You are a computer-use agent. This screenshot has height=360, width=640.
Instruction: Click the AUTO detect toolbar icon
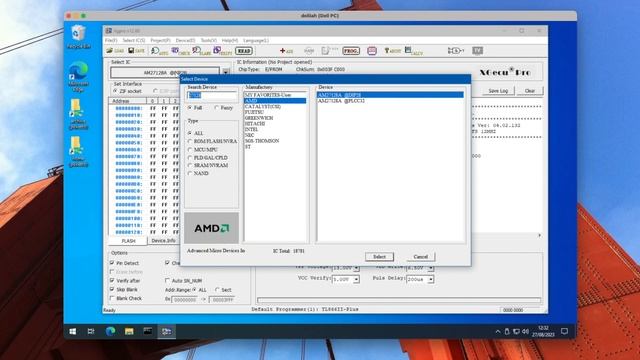pos(159,51)
